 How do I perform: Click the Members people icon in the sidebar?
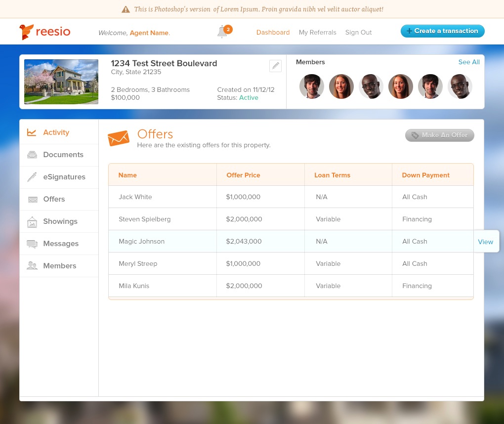(x=32, y=265)
